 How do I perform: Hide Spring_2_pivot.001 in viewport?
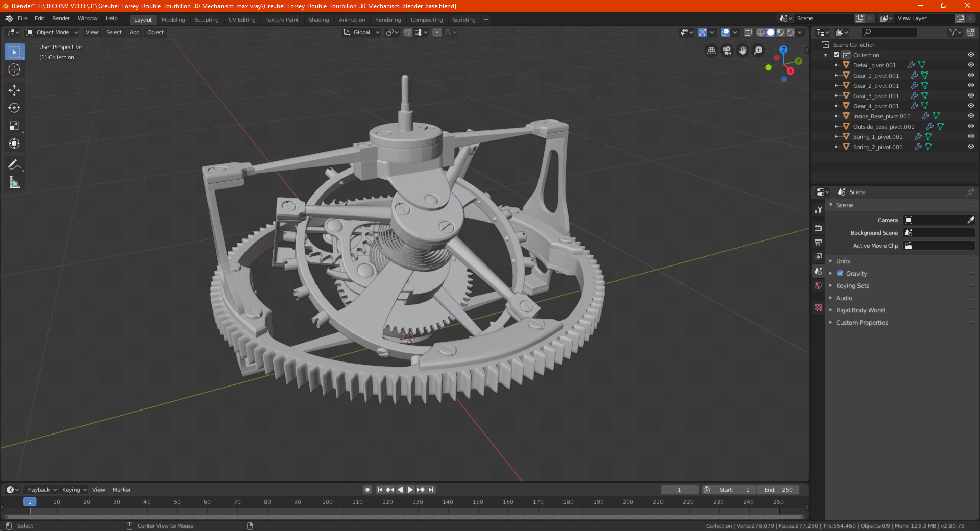(x=971, y=147)
